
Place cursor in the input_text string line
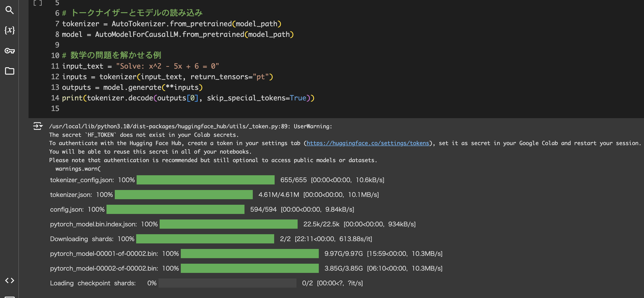(x=167, y=66)
